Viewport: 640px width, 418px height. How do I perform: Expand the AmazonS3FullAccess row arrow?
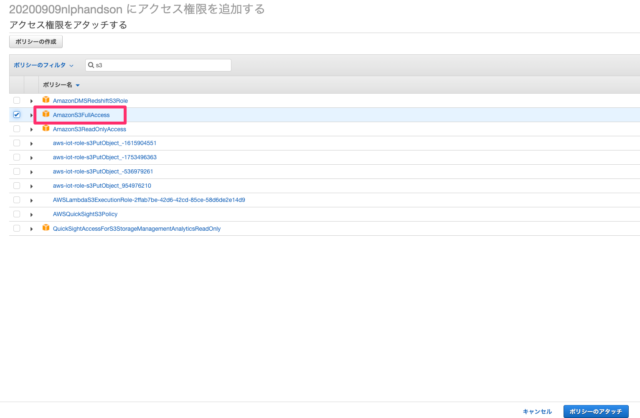click(31, 115)
